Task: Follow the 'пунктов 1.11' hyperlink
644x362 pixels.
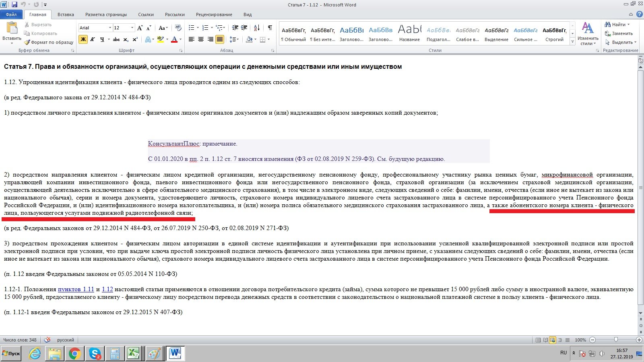Action: coord(76,289)
